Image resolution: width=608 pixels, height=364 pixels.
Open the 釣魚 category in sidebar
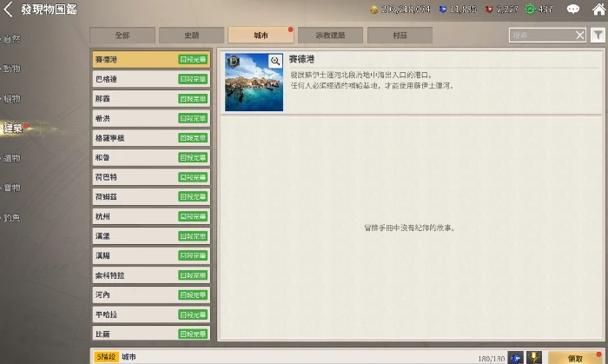click(11, 217)
